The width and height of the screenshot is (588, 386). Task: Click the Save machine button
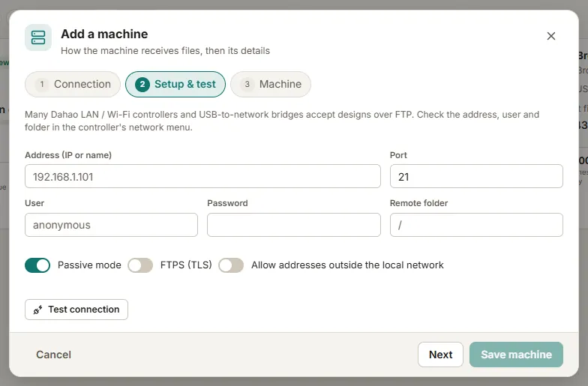pyautogui.click(x=516, y=355)
